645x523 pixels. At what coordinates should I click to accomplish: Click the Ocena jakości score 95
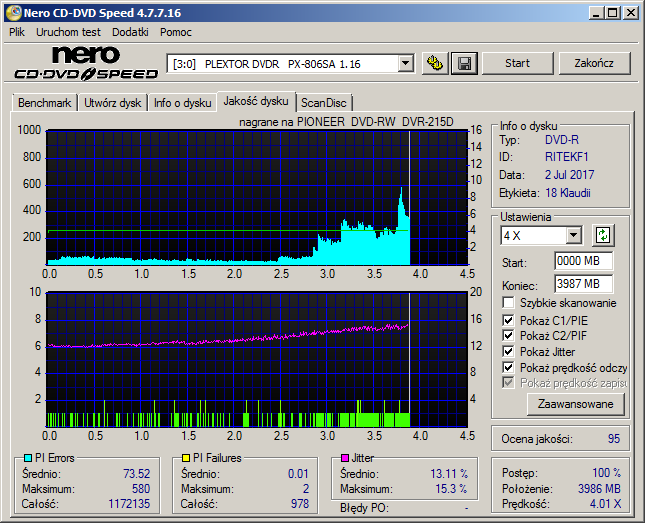point(614,439)
